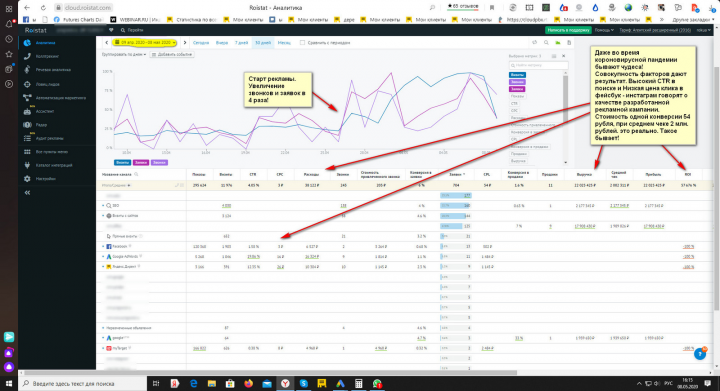Click Каталог интеграций plug icon in sidebar
The height and width of the screenshot is (391, 720).
click(x=27, y=165)
